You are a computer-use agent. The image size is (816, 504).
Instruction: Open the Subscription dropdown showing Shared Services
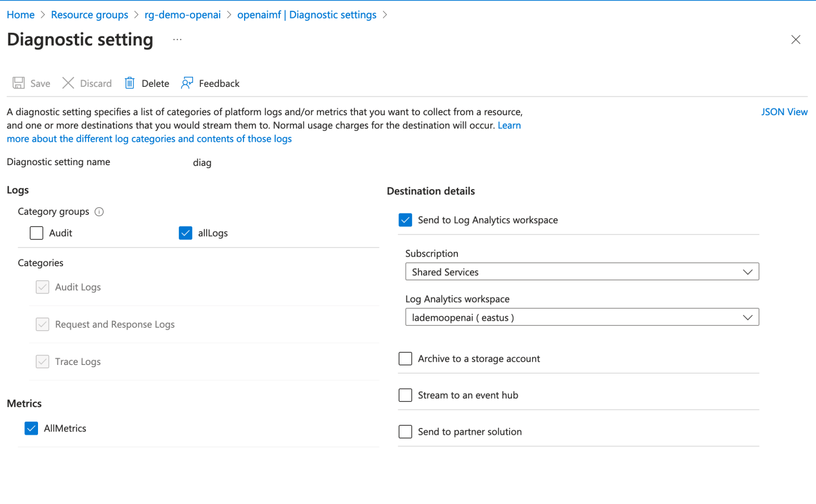pyautogui.click(x=582, y=272)
